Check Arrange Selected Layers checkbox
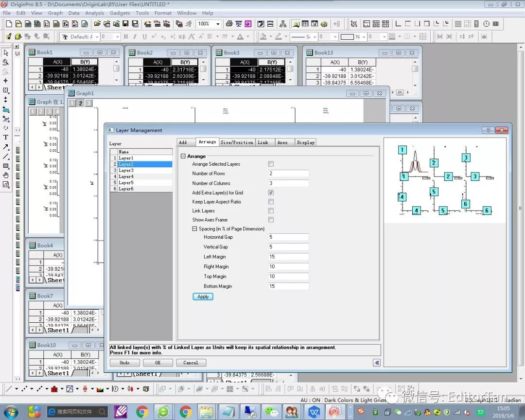 (271, 164)
